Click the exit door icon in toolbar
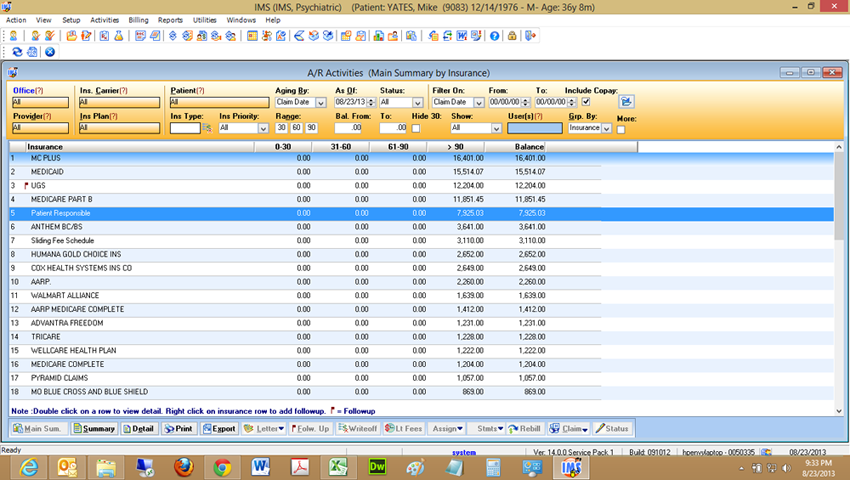The width and height of the screenshot is (850, 480). click(x=530, y=36)
